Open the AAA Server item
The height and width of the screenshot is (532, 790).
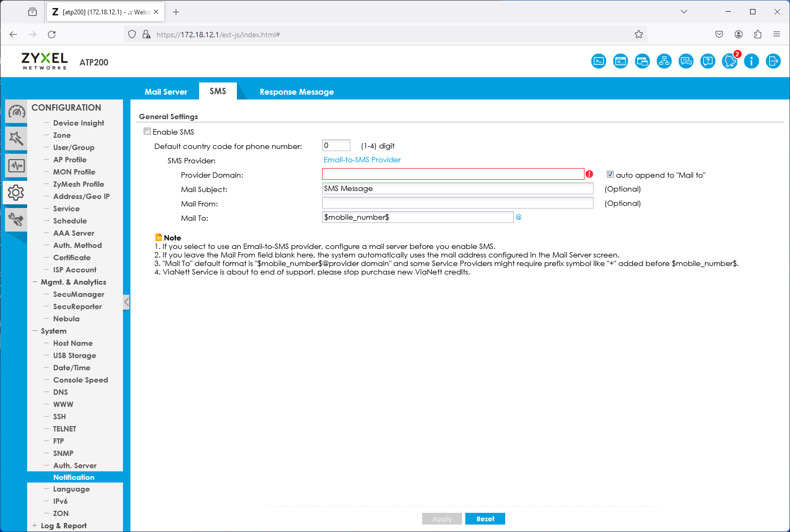pos(73,233)
